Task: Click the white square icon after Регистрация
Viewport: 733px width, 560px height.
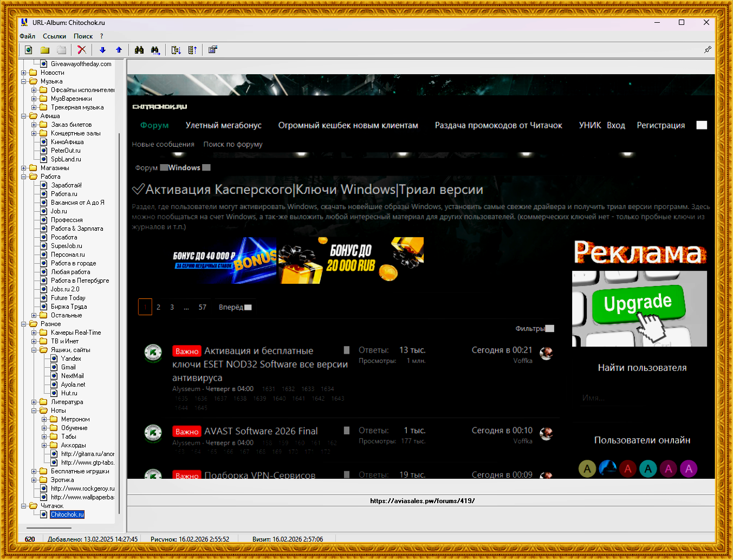Action: [x=702, y=125]
